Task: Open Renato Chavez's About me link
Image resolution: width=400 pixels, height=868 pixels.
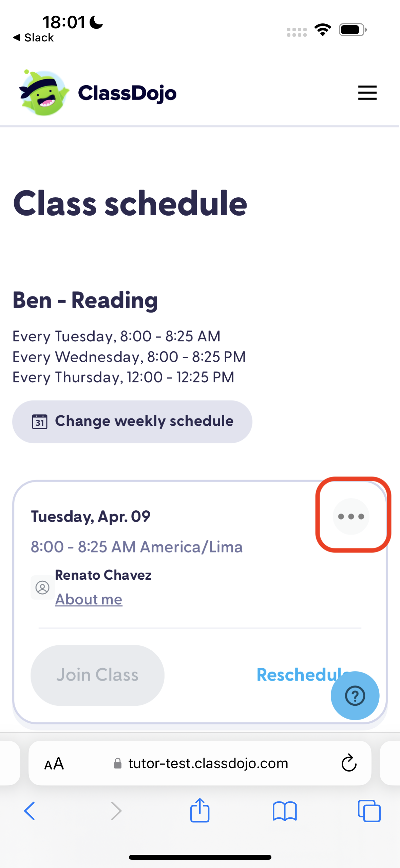Action: coord(89,599)
